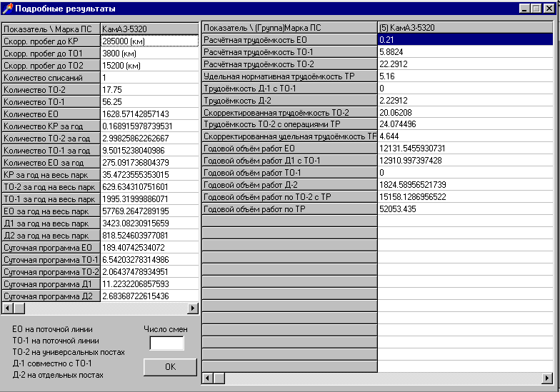Click the (5) КамАЗ-5320 header in the right table
Screen dimensions: 560x392
[x=466, y=27]
